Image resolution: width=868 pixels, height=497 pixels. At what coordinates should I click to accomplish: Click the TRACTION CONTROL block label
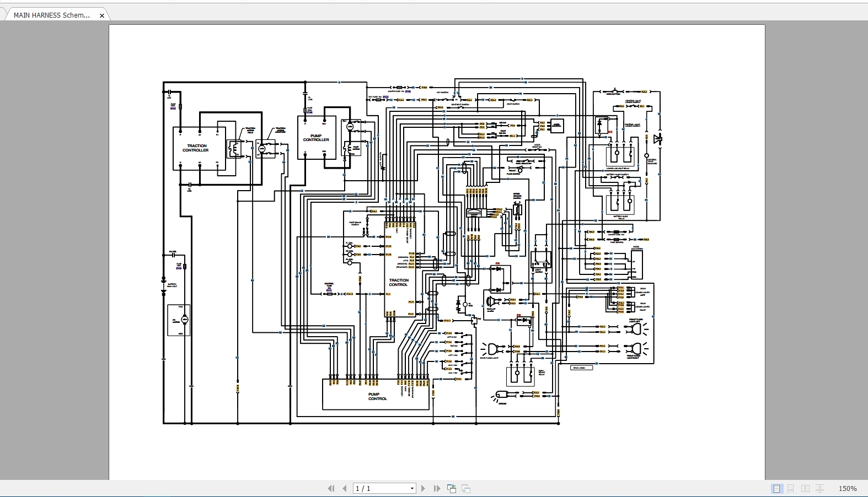399,282
